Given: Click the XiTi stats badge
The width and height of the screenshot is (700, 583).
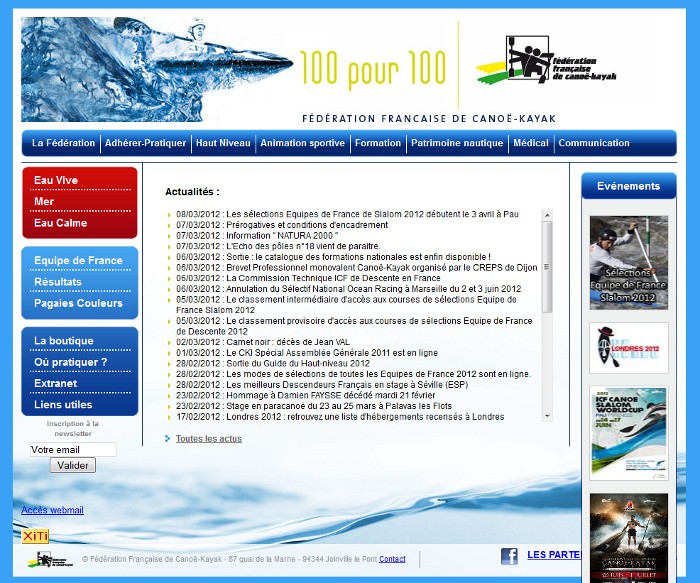Looking at the screenshot, I should (35, 536).
